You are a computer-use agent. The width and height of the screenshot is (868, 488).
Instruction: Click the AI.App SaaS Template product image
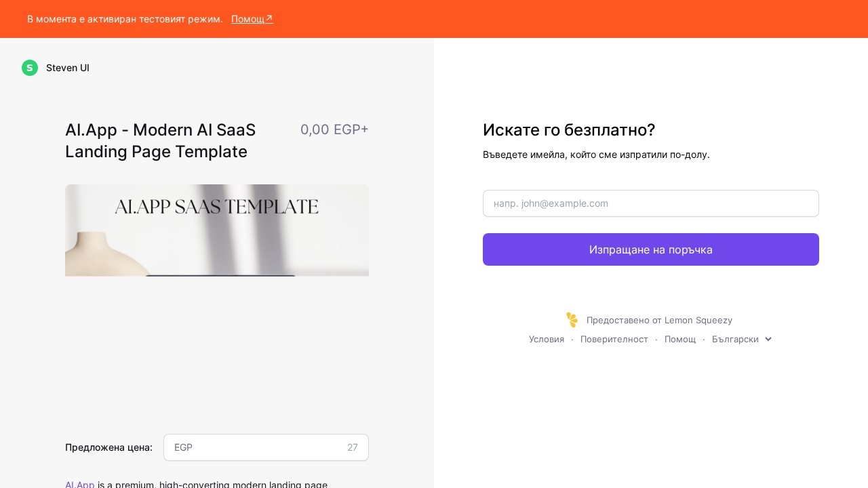click(217, 230)
